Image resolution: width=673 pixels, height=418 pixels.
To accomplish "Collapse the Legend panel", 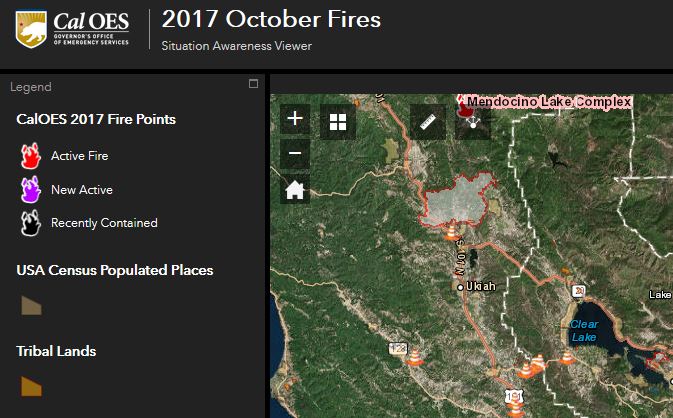I will click(x=254, y=84).
